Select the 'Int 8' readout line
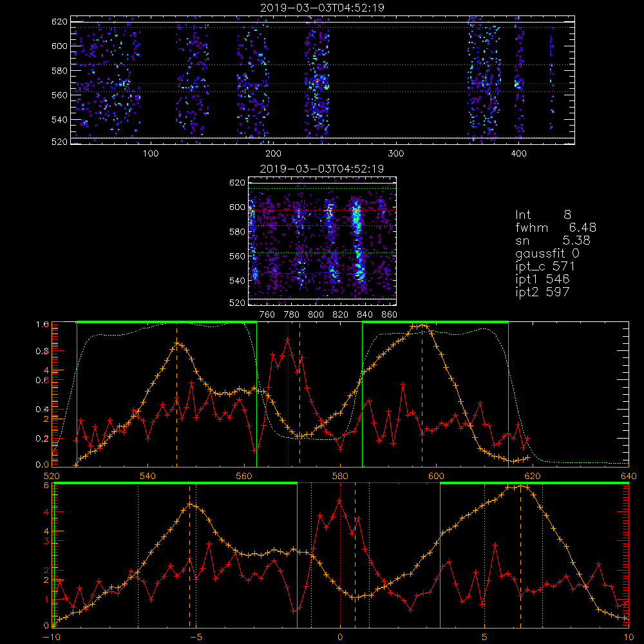644x644 pixels. click(543, 215)
